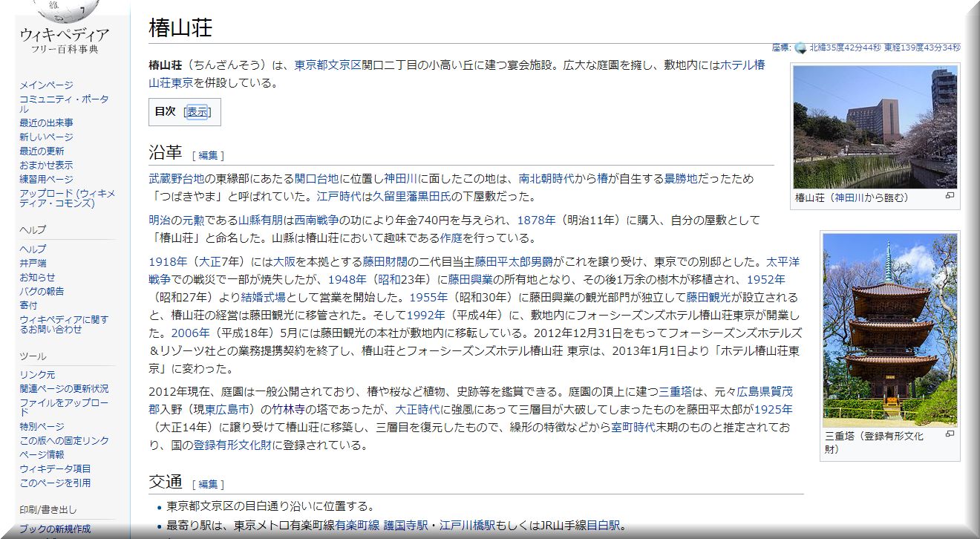Follow the 三重塔 link in text
Image resolution: width=980 pixels, height=539 pixels.
click(x=676, y=392)
